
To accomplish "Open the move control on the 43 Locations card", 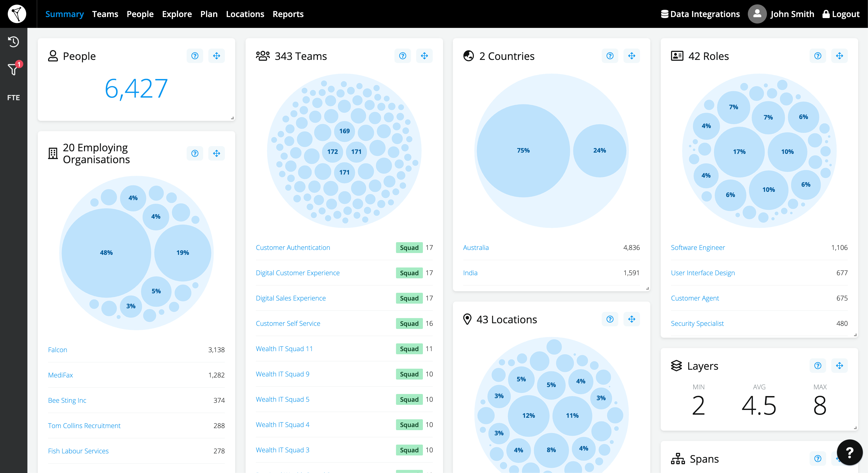I will tap(632, 319).
